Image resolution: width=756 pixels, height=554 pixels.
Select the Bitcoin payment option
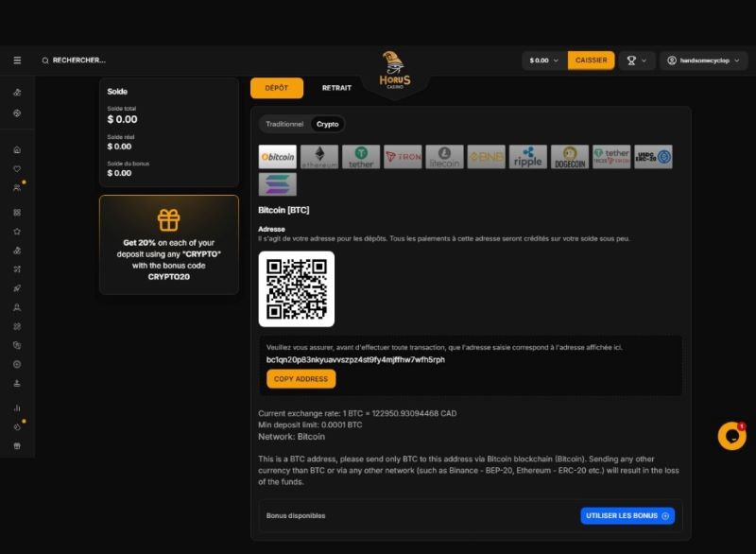tap(277, 157)
